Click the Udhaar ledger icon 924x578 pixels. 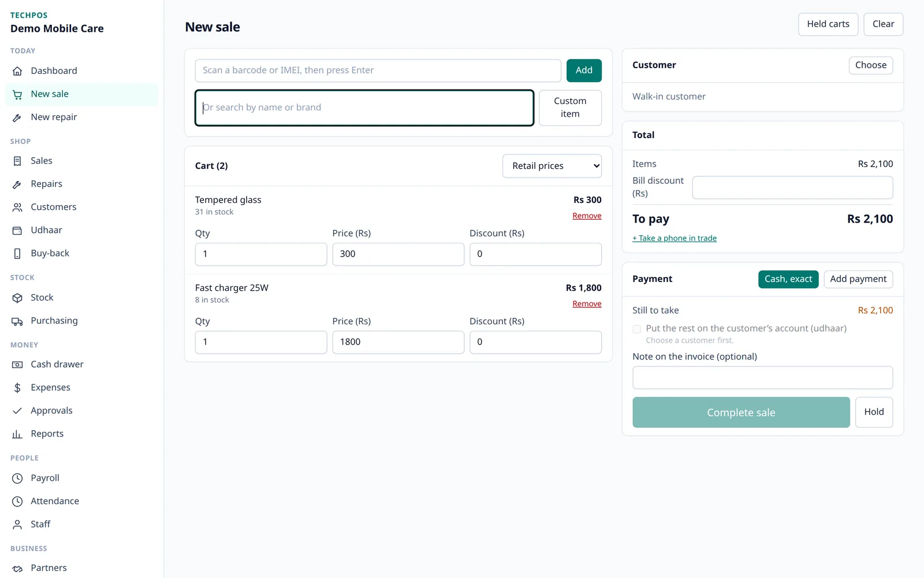[x=17, y=231]
